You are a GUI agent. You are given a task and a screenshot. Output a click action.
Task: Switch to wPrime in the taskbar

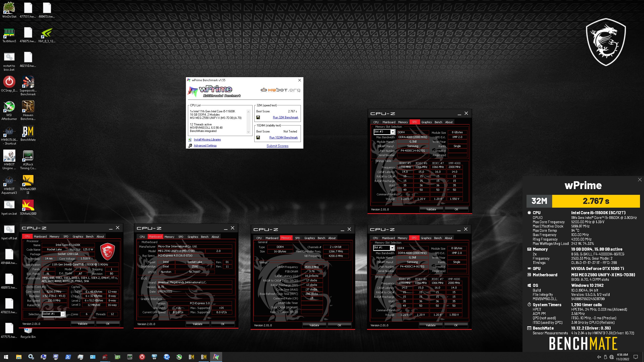pos(216,357)
